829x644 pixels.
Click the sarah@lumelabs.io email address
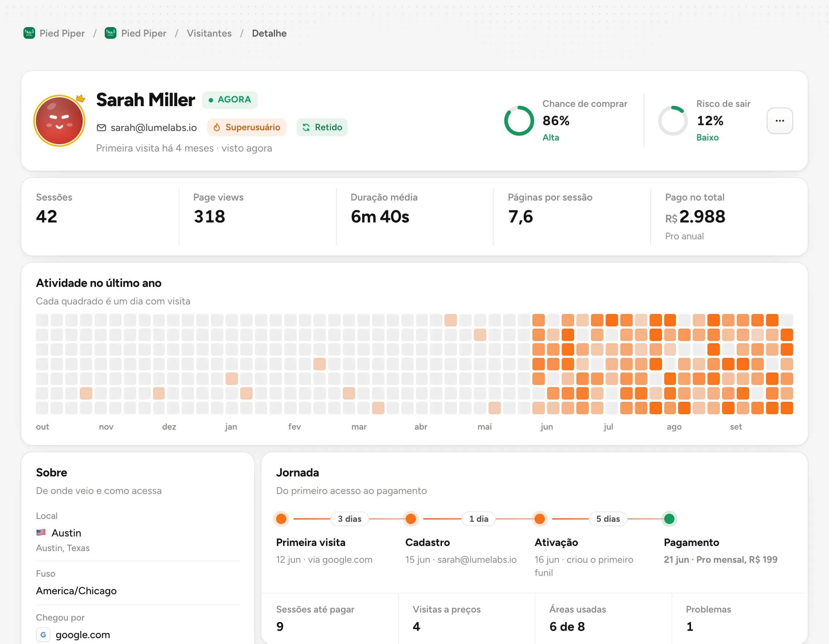coord(154,127)
